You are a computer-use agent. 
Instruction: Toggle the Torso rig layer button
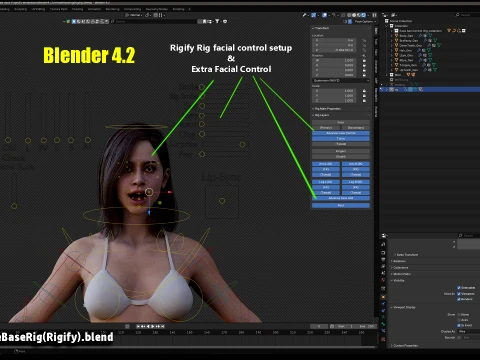(341, 138)
